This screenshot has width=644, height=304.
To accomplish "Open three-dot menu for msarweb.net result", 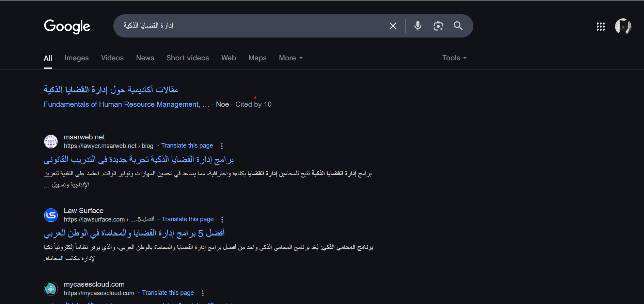I will pyautogui.click(x=222, y=146).
